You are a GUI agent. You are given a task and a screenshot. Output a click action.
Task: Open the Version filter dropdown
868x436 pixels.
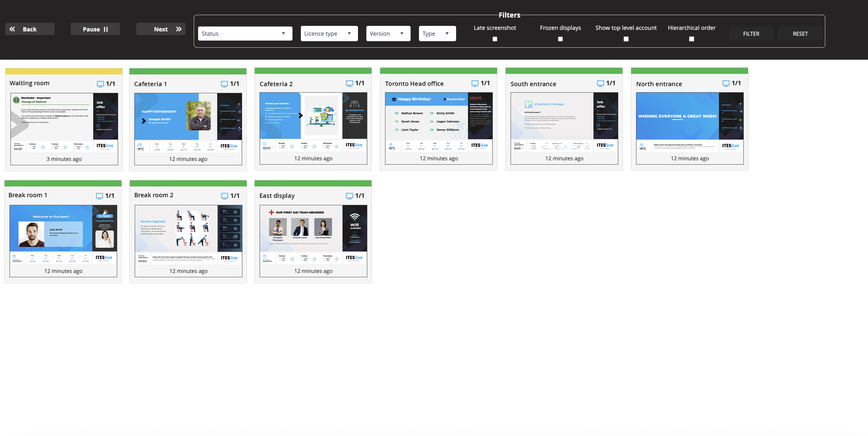[388, 34]
